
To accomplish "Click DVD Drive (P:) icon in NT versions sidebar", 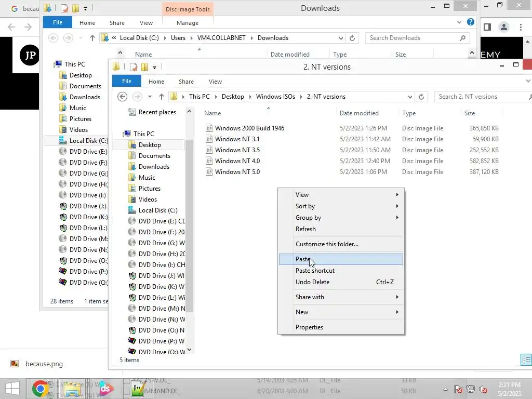I will pyautogui.click(x=132, y=341).
